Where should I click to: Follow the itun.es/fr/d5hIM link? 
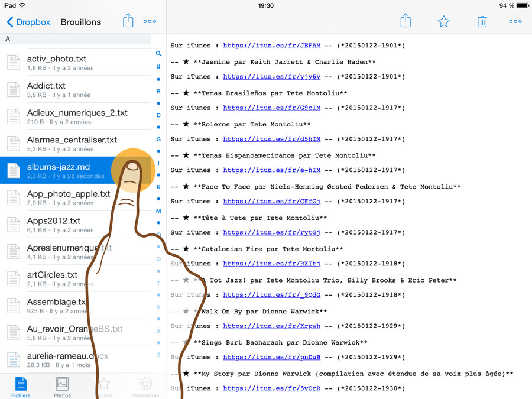coord(271,139)
